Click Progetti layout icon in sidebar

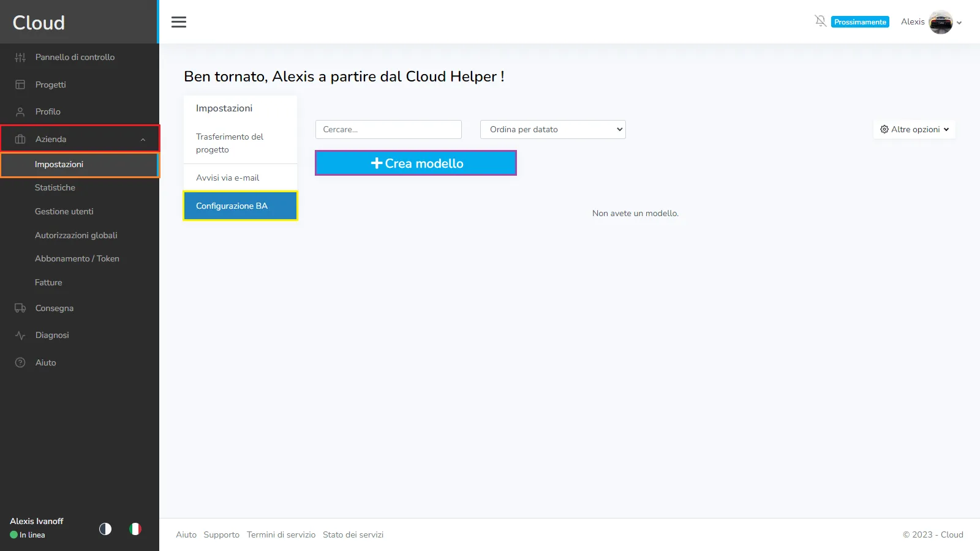pyautogui.click(x=20, y=84)
